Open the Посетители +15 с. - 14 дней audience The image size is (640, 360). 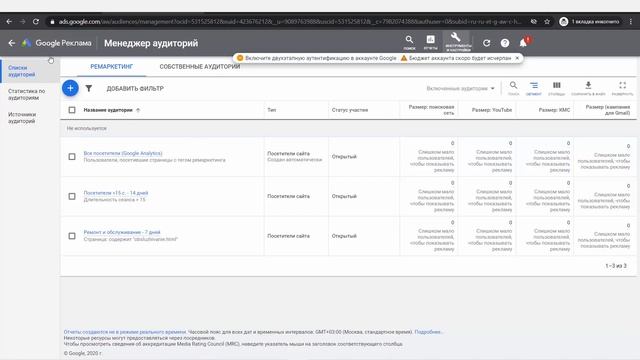click(x=116, y=193)
